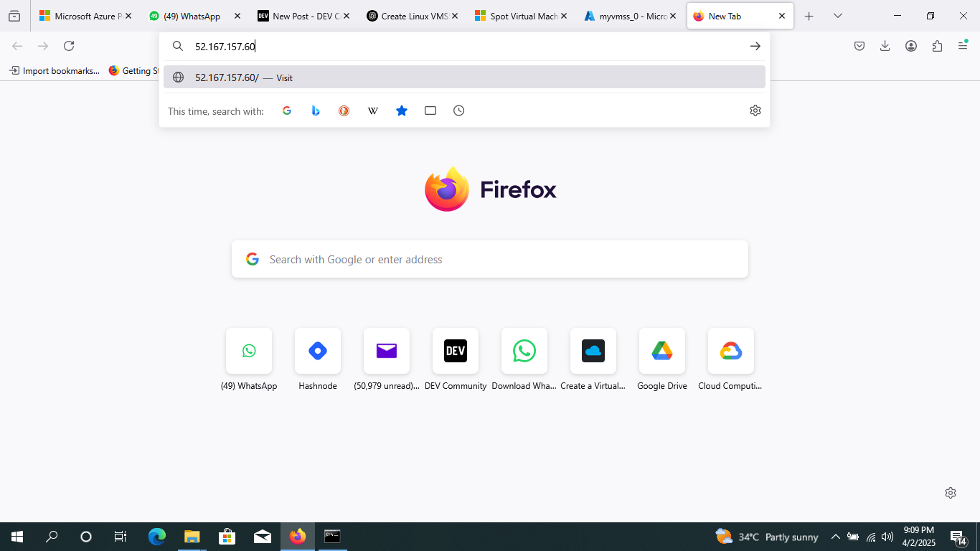Open the Import bookmarks... item

point(55,70)
